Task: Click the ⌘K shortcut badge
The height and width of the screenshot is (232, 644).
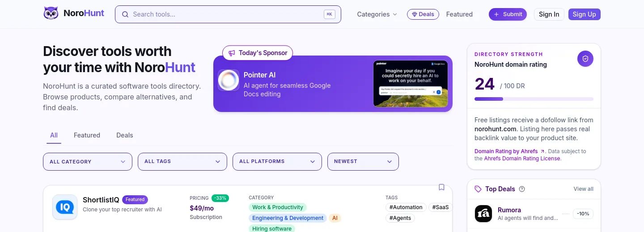Action: 330,14
